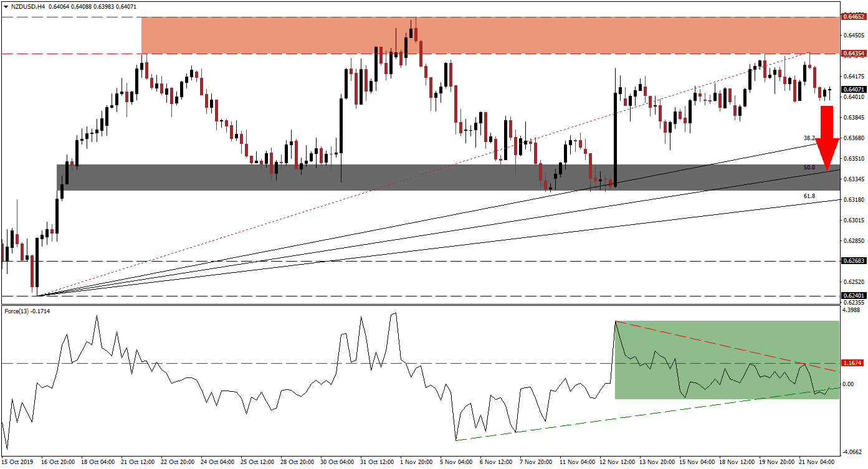Screen dimensions: 868x469
Task: Click the 0.64354 dashed resistance price label
Action: 852,54
